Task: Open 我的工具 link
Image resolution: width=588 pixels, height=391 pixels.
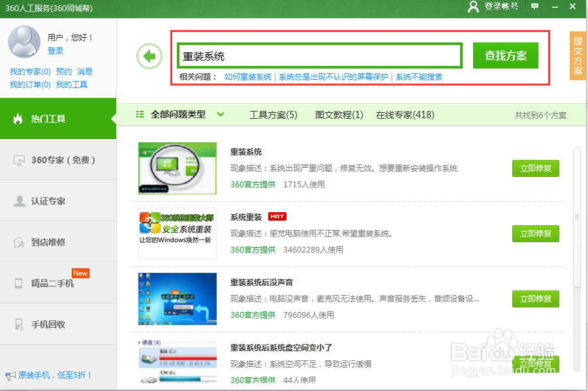Action: (72, 84)
